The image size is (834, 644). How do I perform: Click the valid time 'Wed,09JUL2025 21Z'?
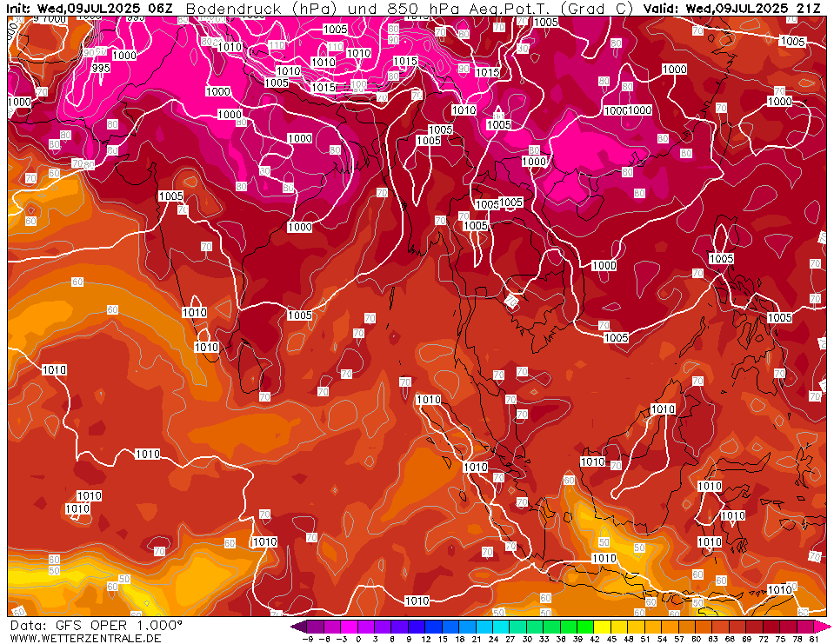pos(755,8)
